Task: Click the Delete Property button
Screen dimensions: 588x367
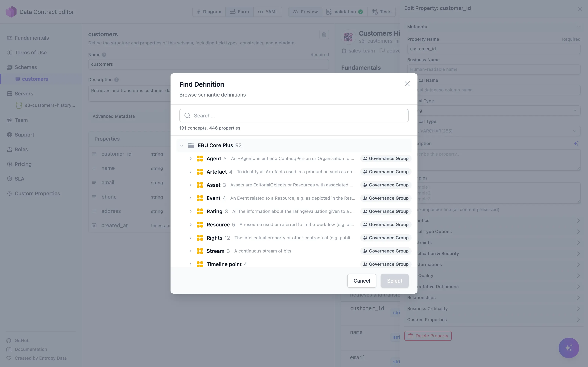Action: point(428,336)
